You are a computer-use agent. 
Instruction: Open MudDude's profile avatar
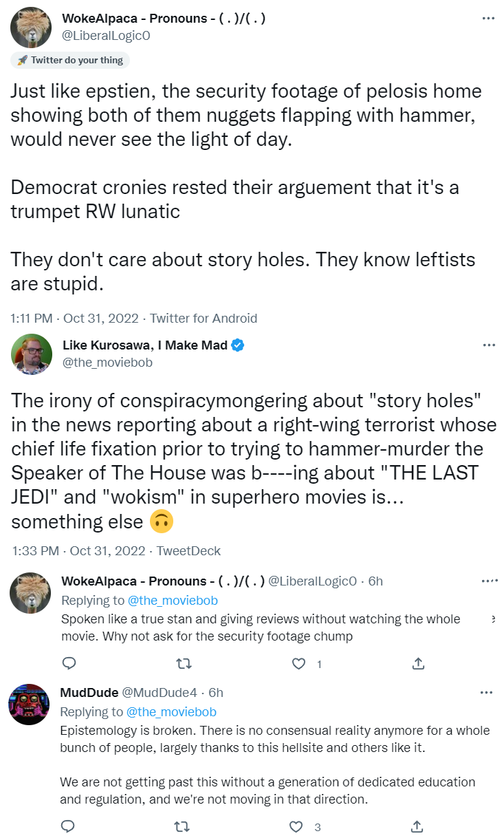(28, 705)
